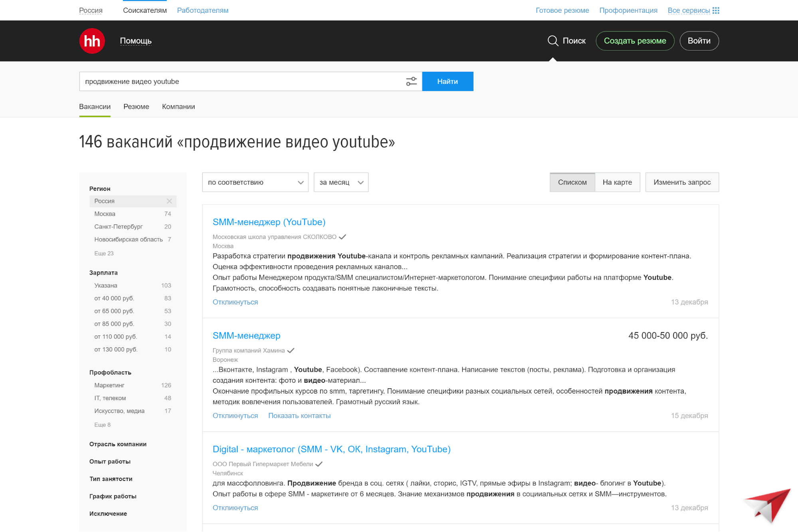Click verified checkmark by Группа компаний Хамина
798x532 pixels.
[291, 350]
